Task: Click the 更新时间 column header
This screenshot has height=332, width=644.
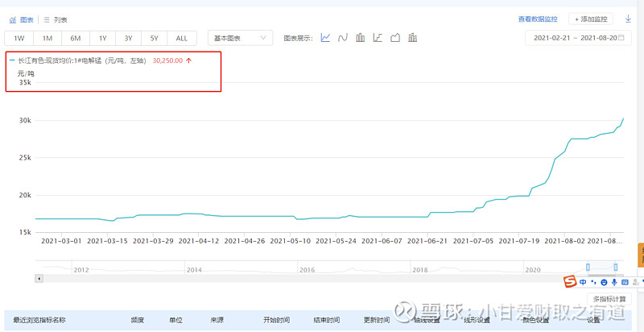Action: coord(377,320)
